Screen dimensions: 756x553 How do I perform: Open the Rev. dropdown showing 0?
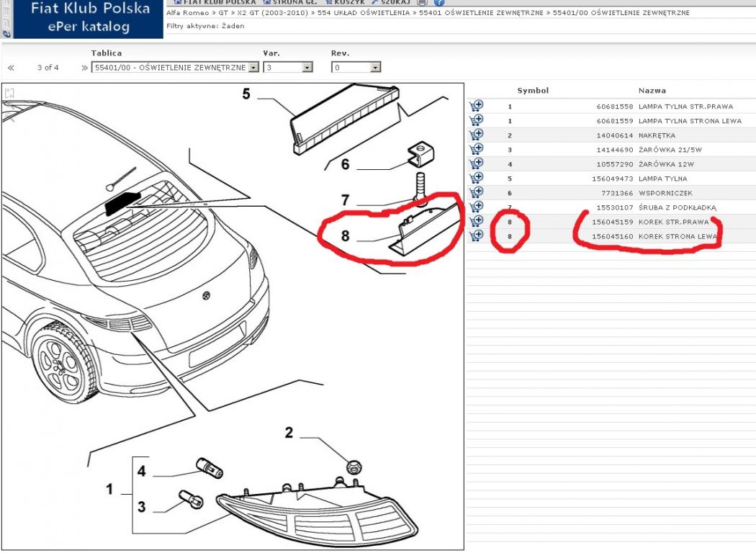point(356,68)
